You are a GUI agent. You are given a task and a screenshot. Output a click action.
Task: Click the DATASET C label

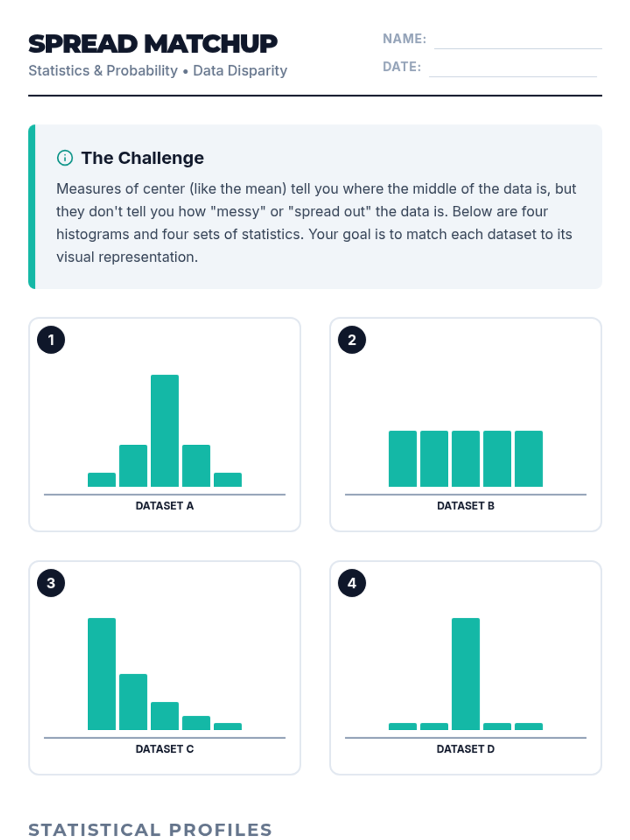[165, 749]
